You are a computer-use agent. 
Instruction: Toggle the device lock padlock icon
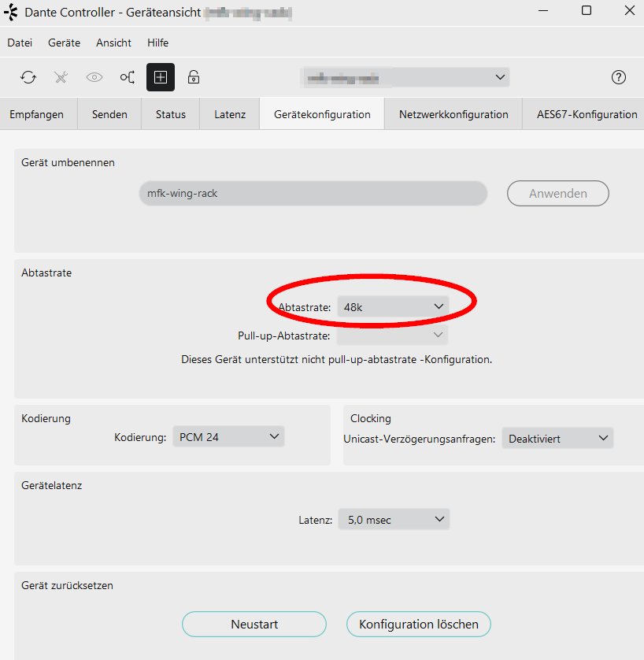[193, 77]
